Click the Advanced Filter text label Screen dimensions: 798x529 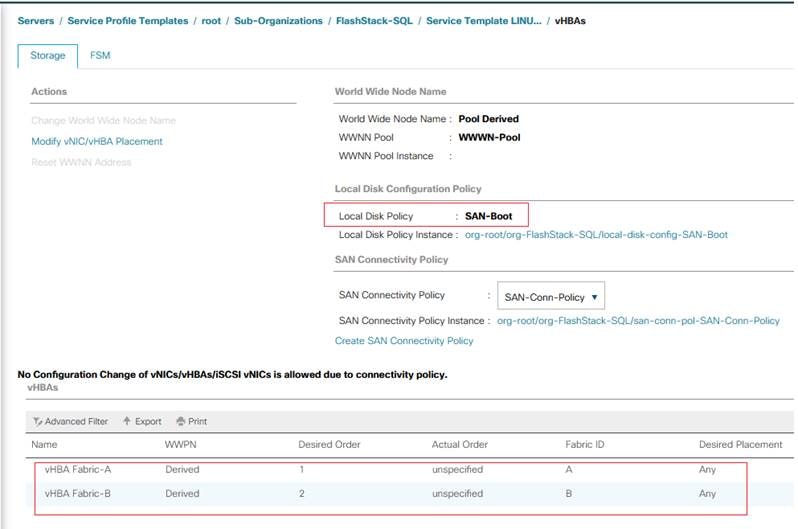point(76,422)
